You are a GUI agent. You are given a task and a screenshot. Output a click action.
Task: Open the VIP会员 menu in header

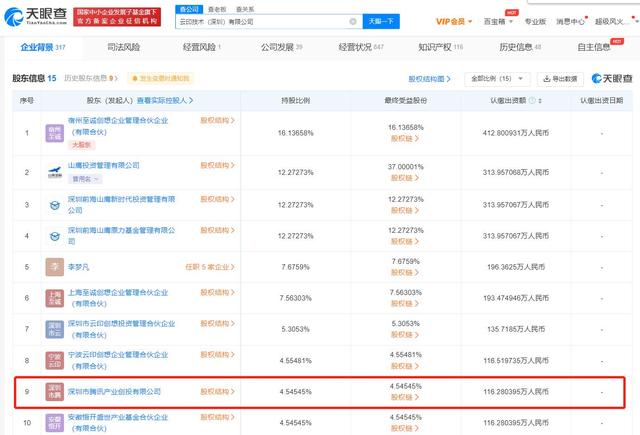[454, 20]
